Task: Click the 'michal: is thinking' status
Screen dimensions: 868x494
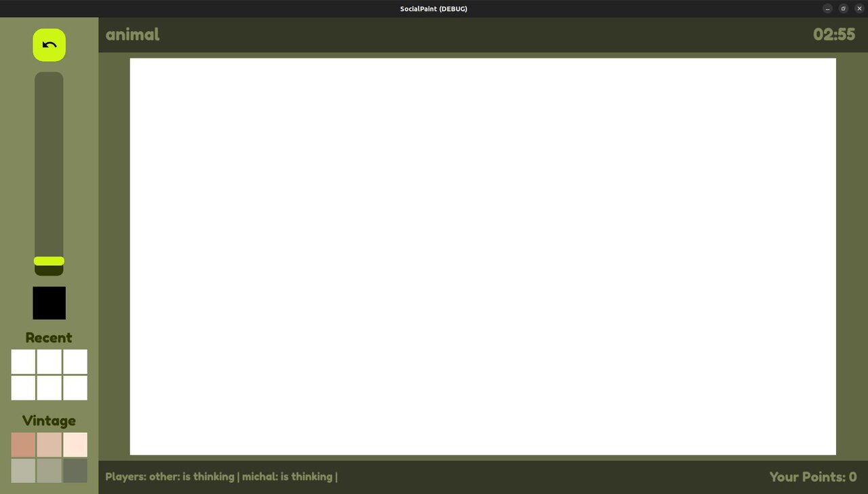Action: [x=288, y=476]
